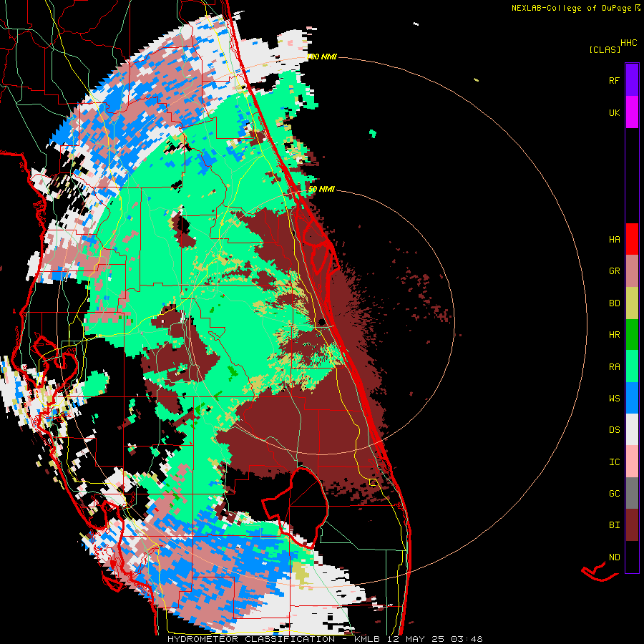
Task: Click the DS white legend swatch
Action: [x=632, y=429]
